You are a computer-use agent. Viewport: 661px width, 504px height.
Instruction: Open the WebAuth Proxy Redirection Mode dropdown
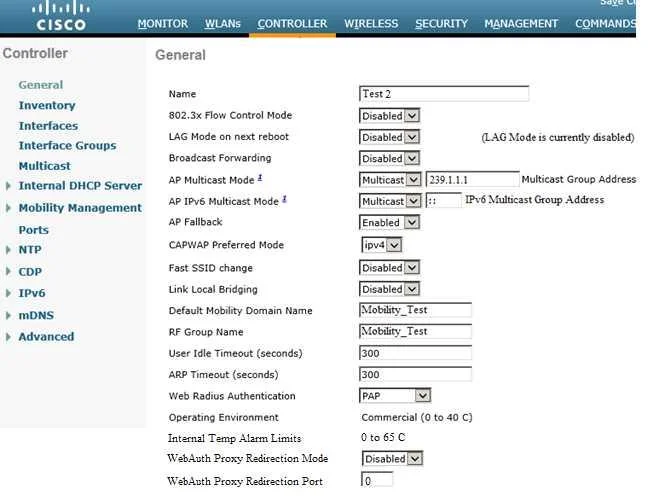(392, 458)
